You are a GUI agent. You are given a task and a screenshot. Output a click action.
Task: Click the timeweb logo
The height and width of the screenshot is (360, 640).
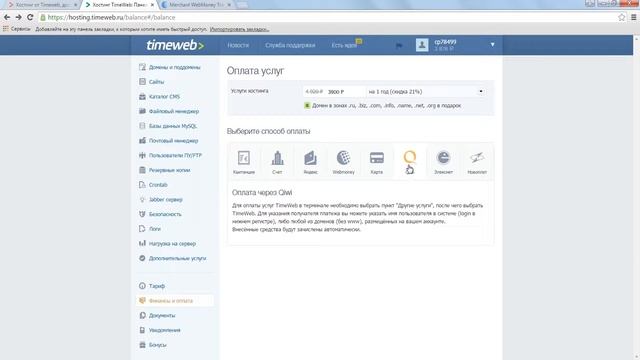point(175,45)
